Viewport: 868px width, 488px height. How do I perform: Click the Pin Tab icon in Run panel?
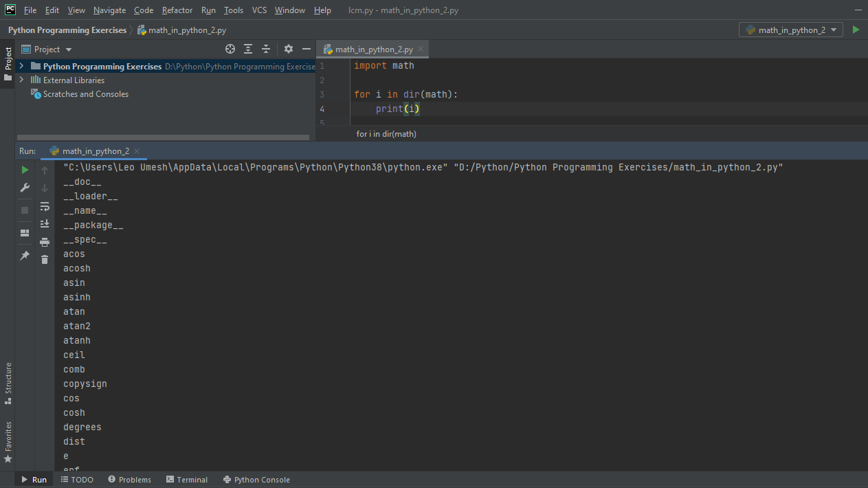tap(25, 255)
